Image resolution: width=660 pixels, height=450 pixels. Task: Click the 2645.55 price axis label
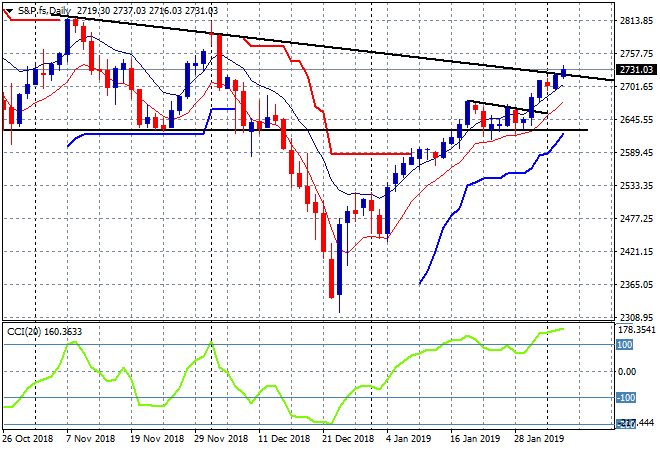click(636, 120)
